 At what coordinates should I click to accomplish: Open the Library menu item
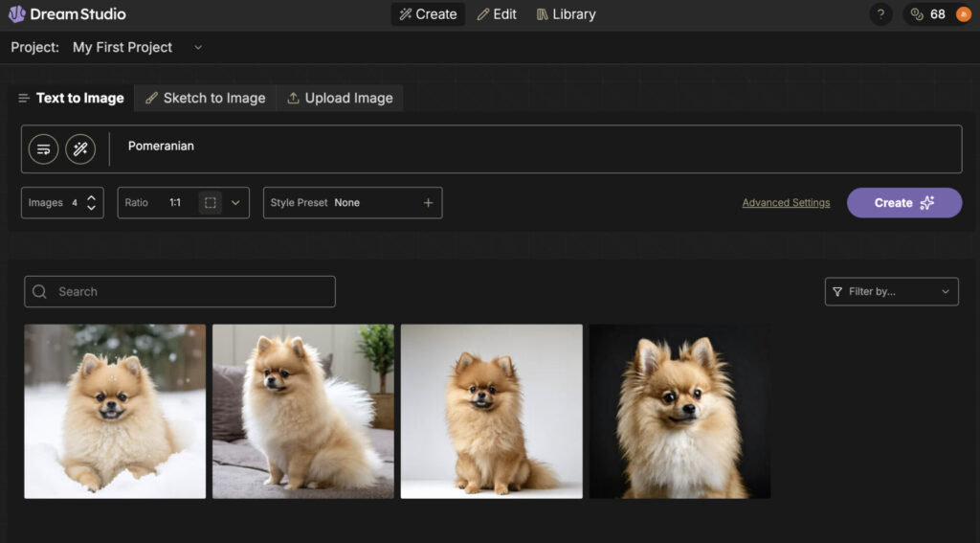[x=566, y=14]
